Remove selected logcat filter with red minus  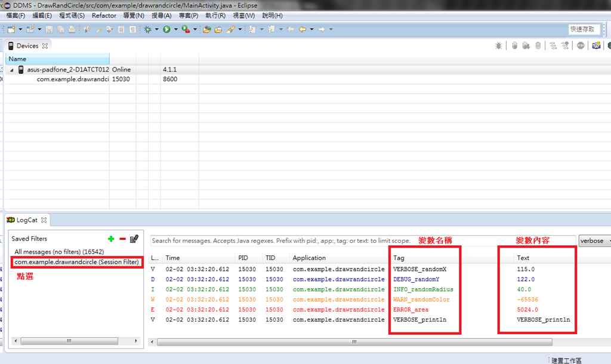(122, 239)
